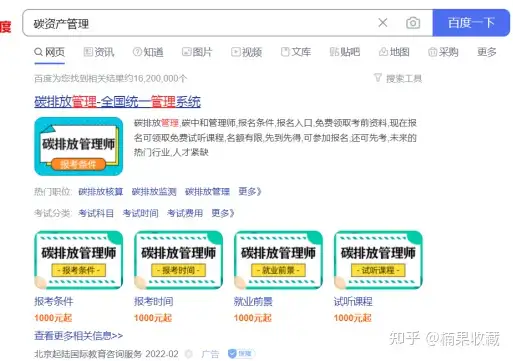This screenshot has width=513, height=361.
Task: Open the 碳排放核算 position link
Action: [101, 192]
